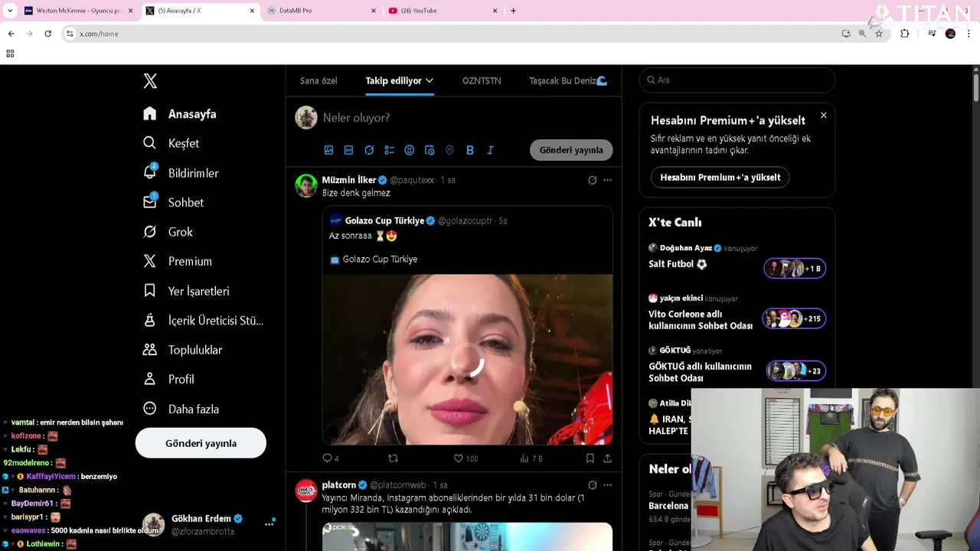Open Golazo Cup Türkiye quoted account

click(x=384, y=220)
